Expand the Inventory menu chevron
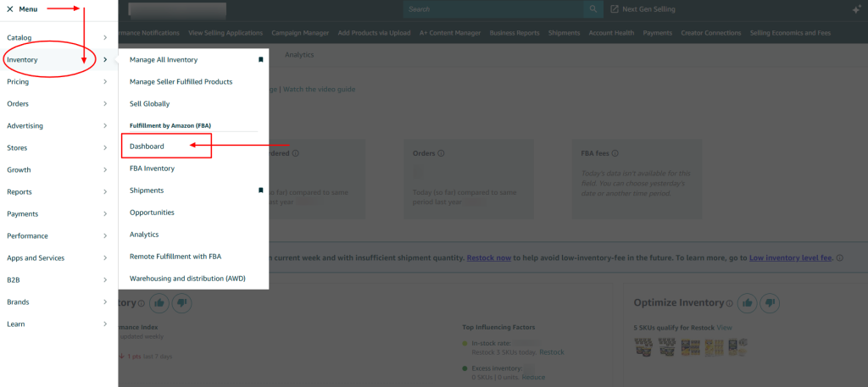 pos(105,60)
